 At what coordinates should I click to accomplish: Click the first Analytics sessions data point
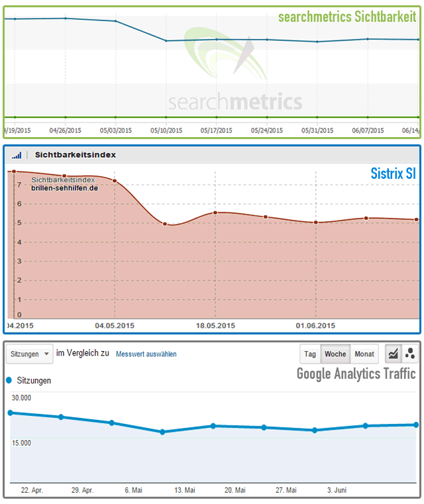[11, 413]
